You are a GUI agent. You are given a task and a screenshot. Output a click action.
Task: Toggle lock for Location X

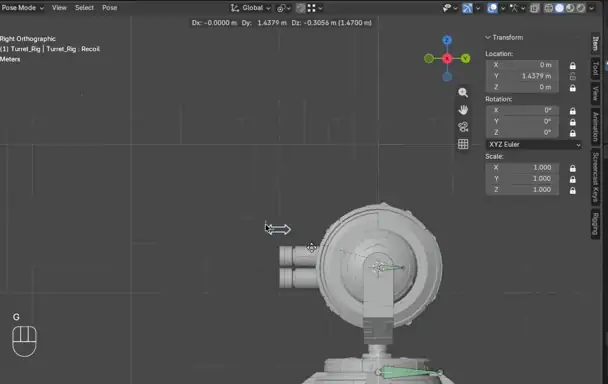(573, 66)
